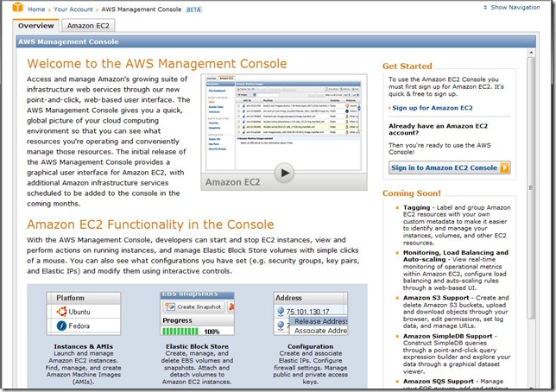The image size is (556, 392).
Task: Click the Create Snapshot button
Action: [x=194, y=307]
